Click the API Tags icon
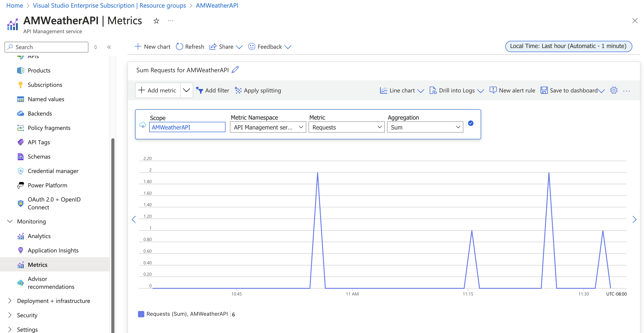This screenshot has width=644, height=333. point(20,142)
